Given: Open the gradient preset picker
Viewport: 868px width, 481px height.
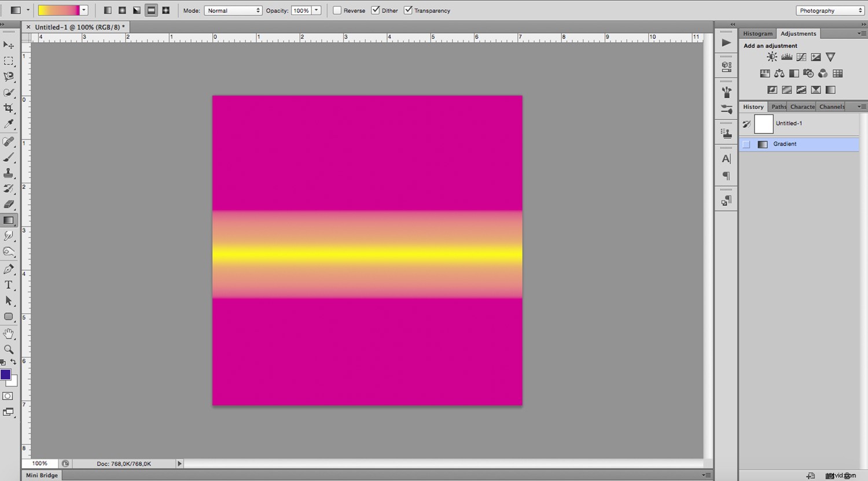Looking at the screenshot, I should click(x=83, y=10).
